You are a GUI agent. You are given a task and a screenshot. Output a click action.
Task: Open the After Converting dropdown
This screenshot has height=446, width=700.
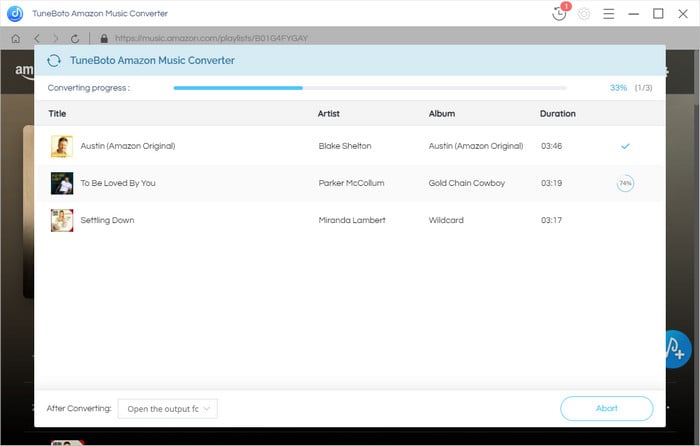tap(168, 408)
